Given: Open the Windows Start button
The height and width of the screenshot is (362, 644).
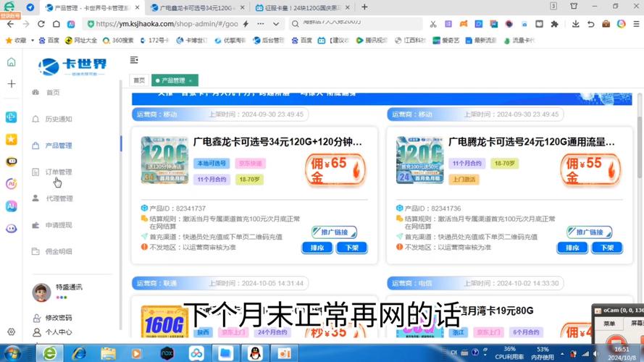Looking at the screenshot, I should pos(12,353).
